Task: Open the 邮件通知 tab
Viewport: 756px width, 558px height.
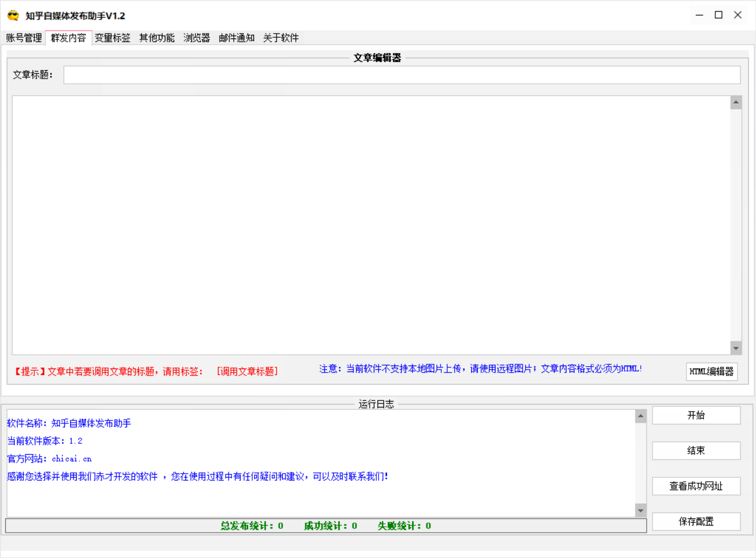Action: pyautogui.click(x=237, y=38)
